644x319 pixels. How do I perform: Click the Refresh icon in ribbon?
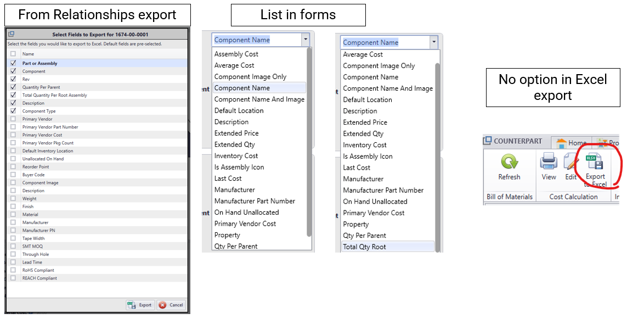point(509,163)
